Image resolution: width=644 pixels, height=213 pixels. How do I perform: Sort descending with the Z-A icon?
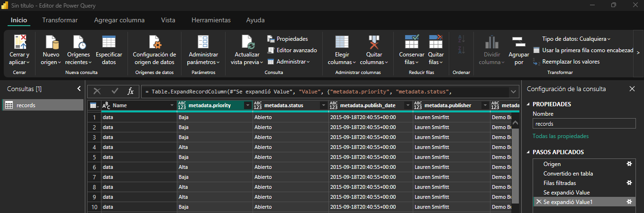[x=461, y=51]
